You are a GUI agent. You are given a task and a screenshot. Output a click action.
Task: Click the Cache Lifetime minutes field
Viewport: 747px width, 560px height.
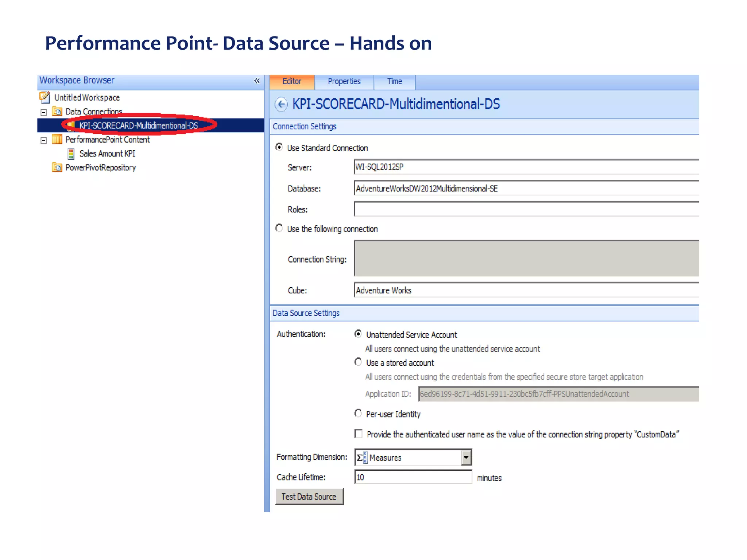413,477
